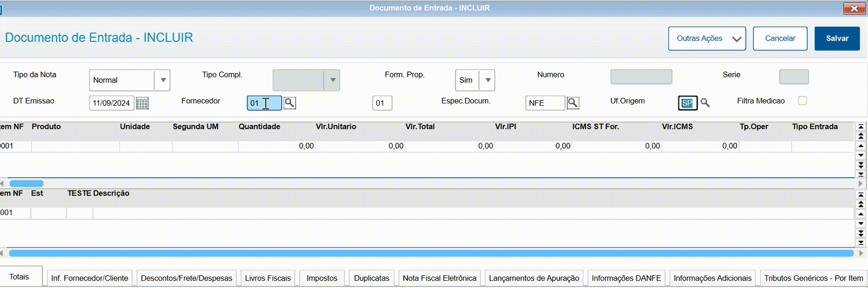Click the Tipo Entrada column header
Image resolution: width=868 pixels, height=288 pixels.
click(815, 127)
